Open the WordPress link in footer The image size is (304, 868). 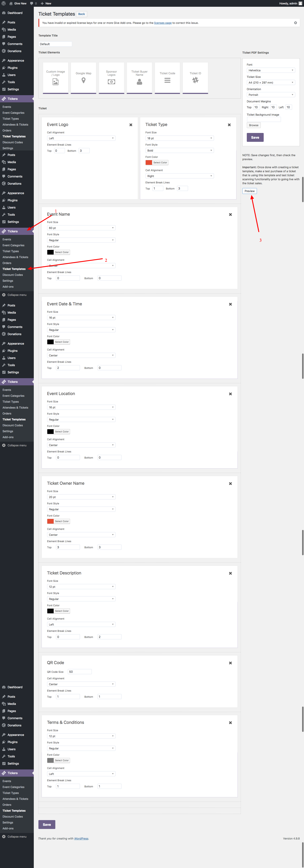[81, 838]
